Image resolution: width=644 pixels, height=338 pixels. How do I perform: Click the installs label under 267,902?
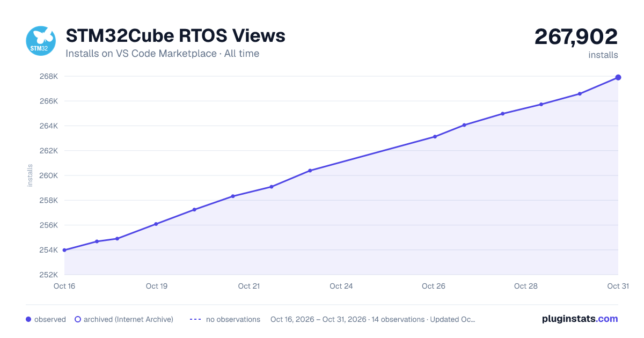point(603,55)
